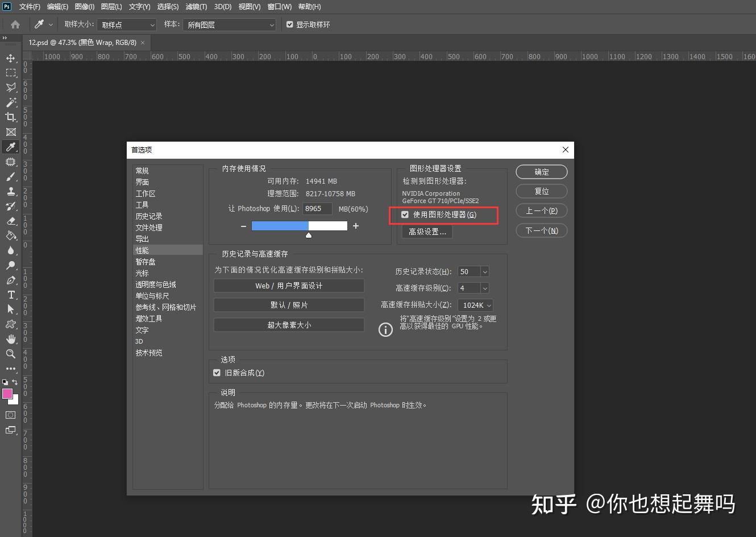Select the Frame tool
Image resolution: width=756 pixels, height=537 pixels.
point(11,132)
